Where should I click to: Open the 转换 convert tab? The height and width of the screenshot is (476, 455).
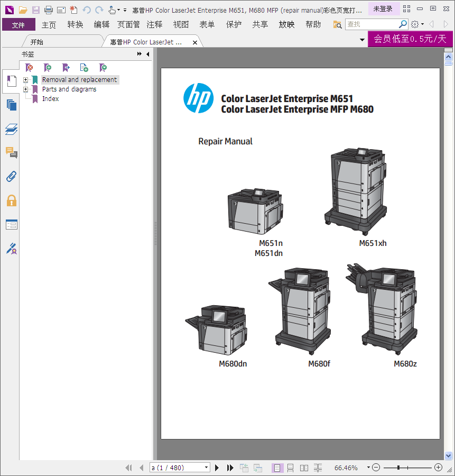pos(75,24)
